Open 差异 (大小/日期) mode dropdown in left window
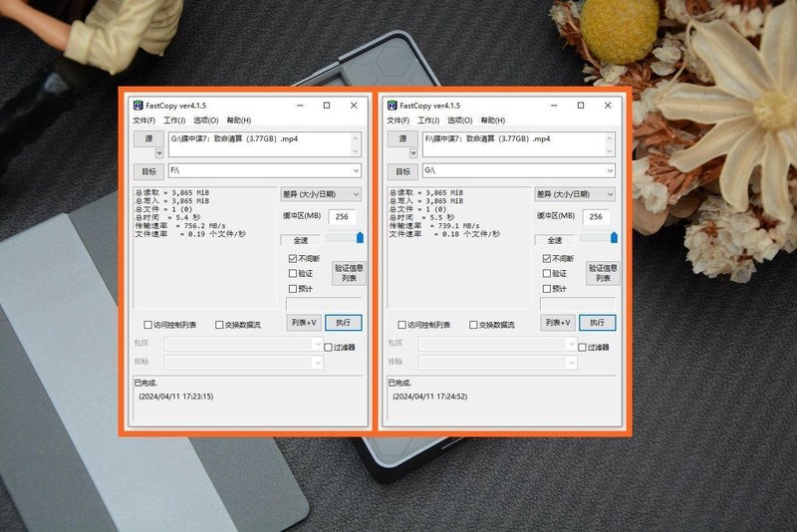This screenshot has width=797, height=532. [x=321, y=194]
